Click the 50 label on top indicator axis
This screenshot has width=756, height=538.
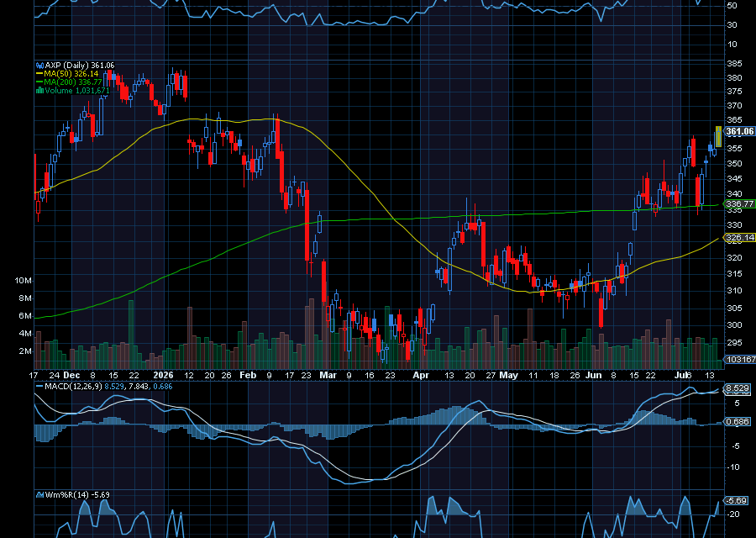click(x=732, y=5)
